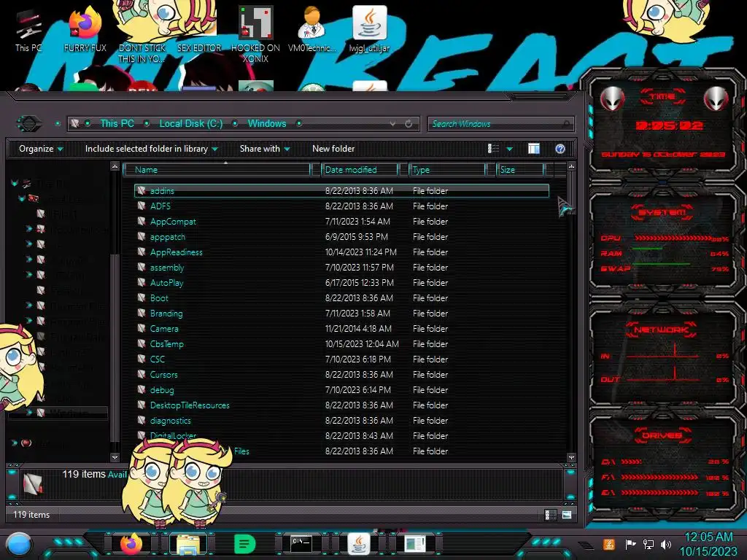The image size is (747, 560).
Task: Open Explorer help question mark icon
Action: tap(560, 149)
